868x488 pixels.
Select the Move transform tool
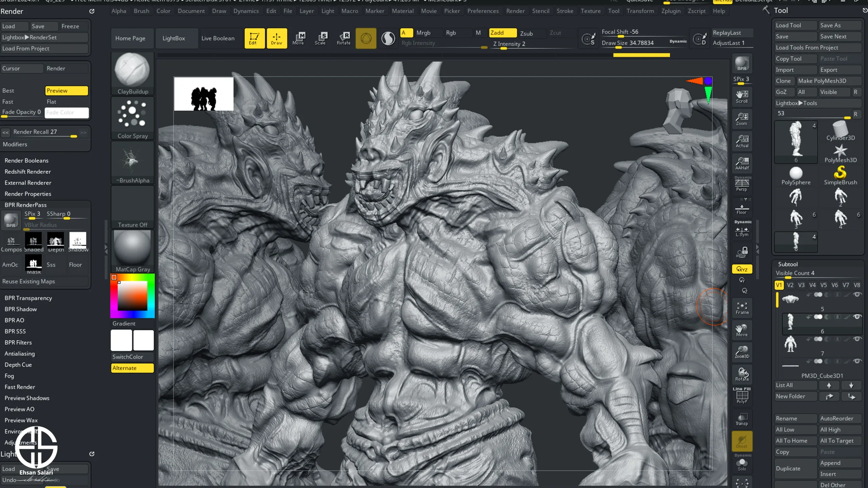click(x=298, y=38)
